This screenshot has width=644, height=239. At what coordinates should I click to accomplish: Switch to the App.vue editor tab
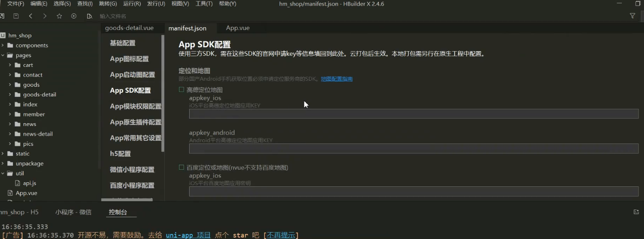238,28
